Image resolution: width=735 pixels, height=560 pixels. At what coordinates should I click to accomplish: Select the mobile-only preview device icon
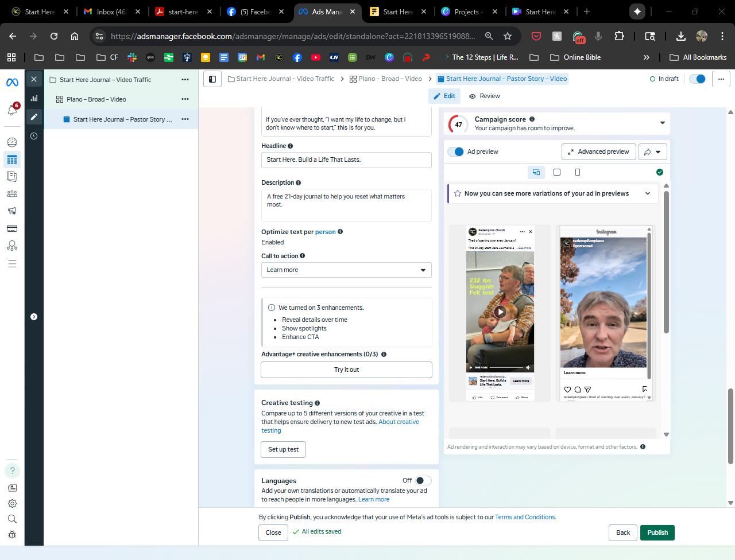[577, 172]
